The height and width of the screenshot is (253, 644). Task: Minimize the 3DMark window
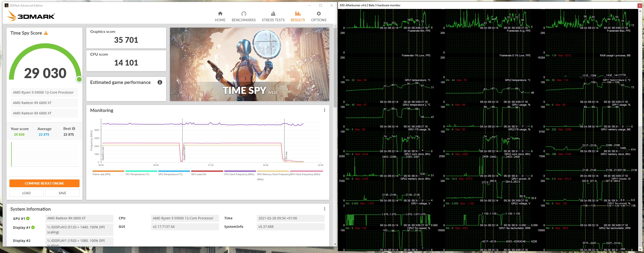coord(309,5)
